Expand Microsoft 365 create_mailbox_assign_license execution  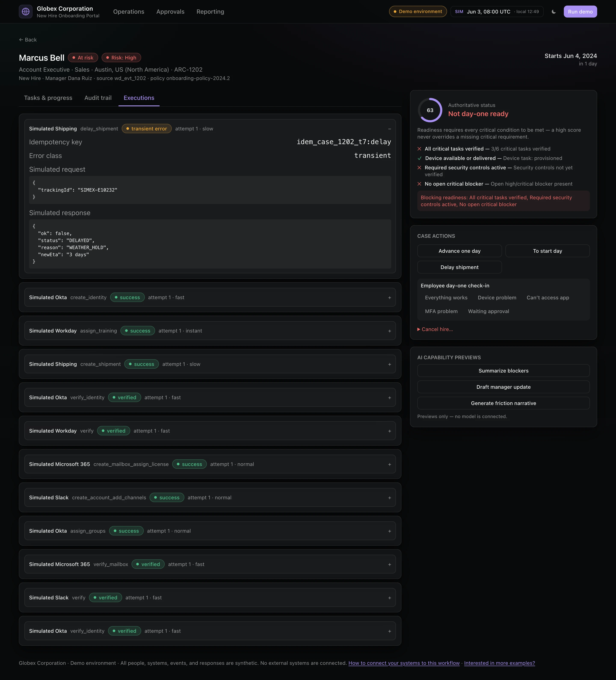pyautogui.click(x=210, y=464)
